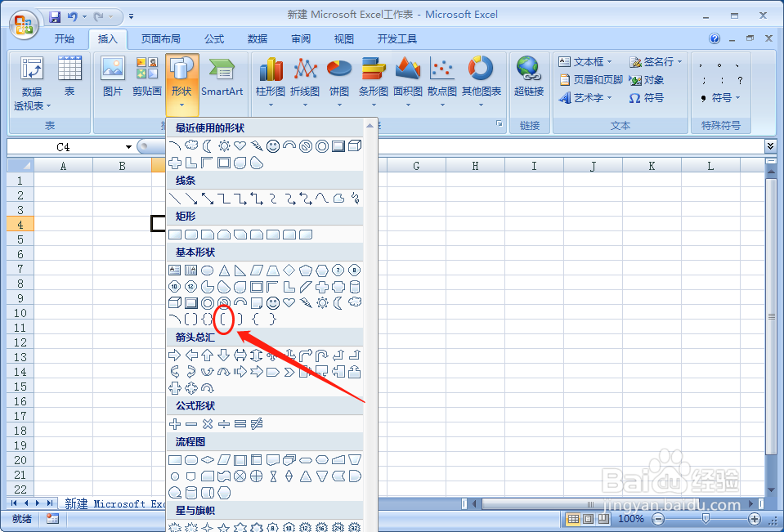Switch to the 公式 tab
784x532 pixels.
click(214, 39)
